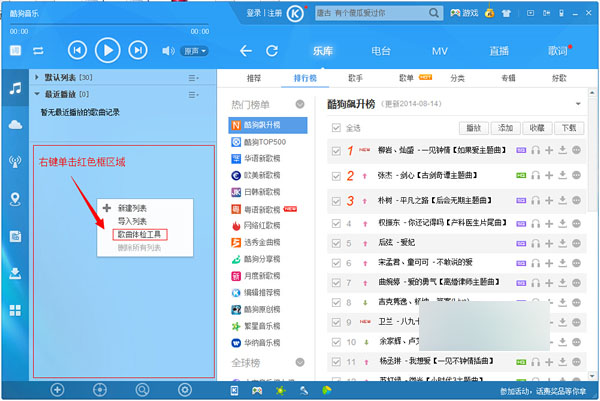Open the radio antenna sidebar icon

15,161
